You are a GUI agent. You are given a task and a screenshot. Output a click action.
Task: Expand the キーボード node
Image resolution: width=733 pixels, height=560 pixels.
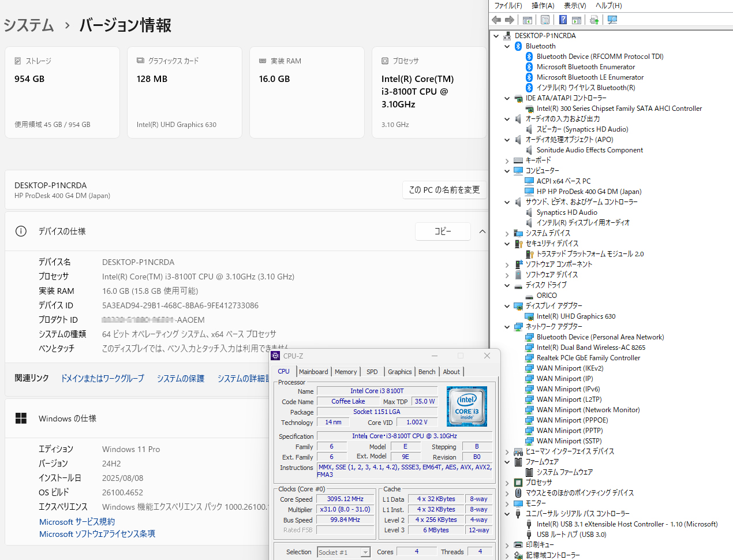507,160
